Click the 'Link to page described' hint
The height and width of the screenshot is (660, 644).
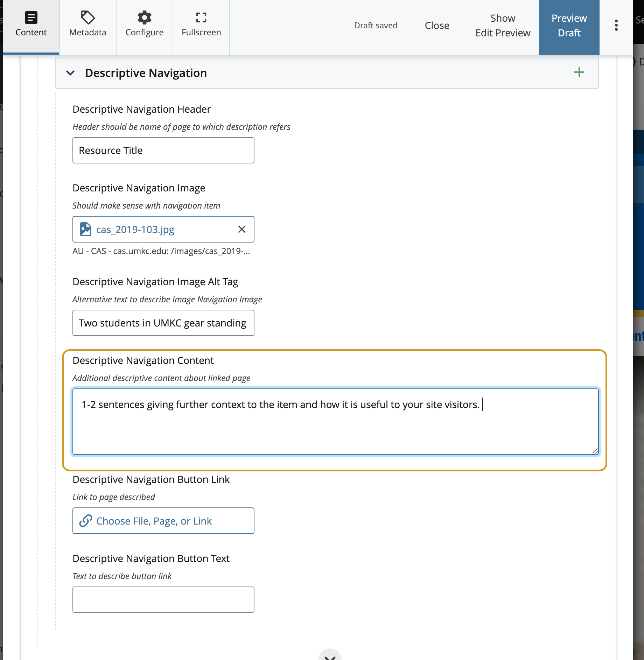pyautogui.click(x=113, y=497)
